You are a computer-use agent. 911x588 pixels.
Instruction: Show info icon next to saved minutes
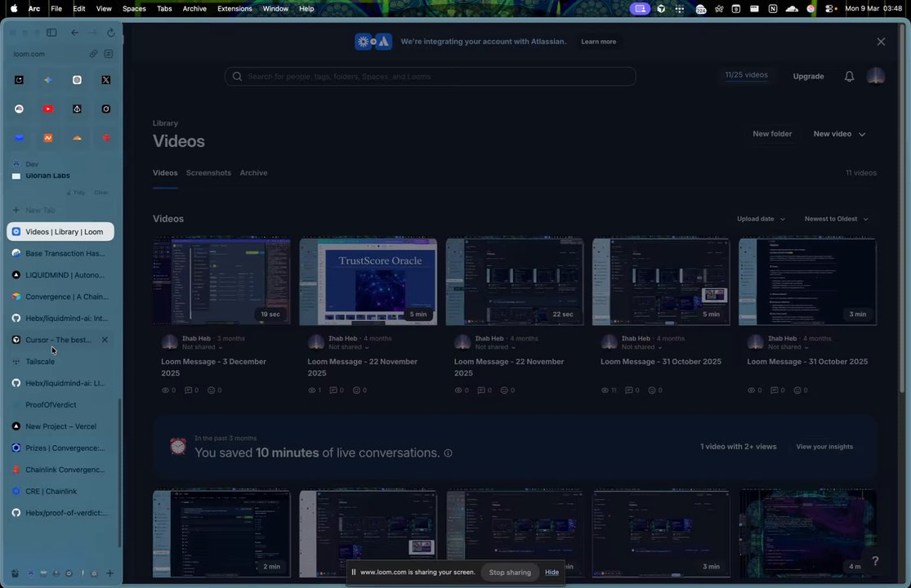[x=448, y=453]
